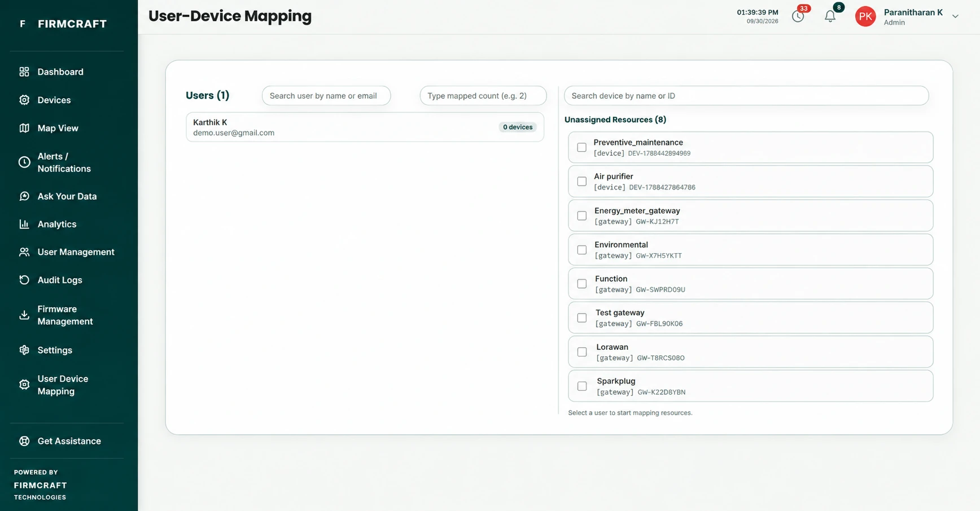Click the Lorawan resource name

tap(612, 347)
